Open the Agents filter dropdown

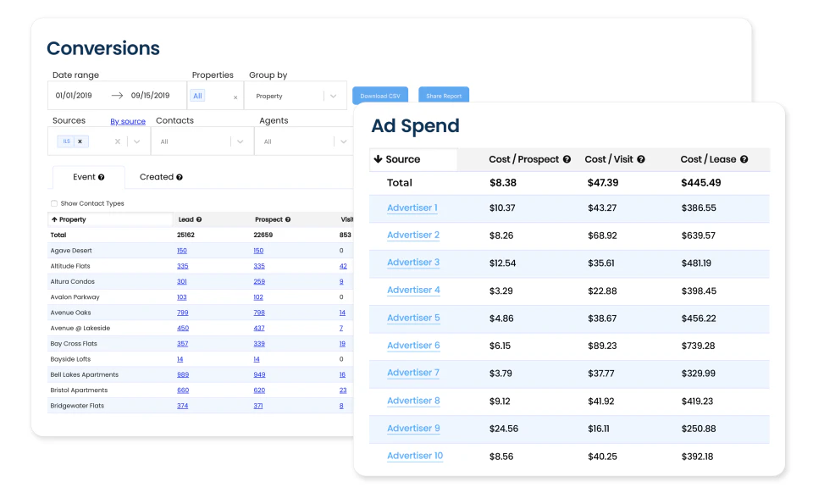tap(303, 140)
